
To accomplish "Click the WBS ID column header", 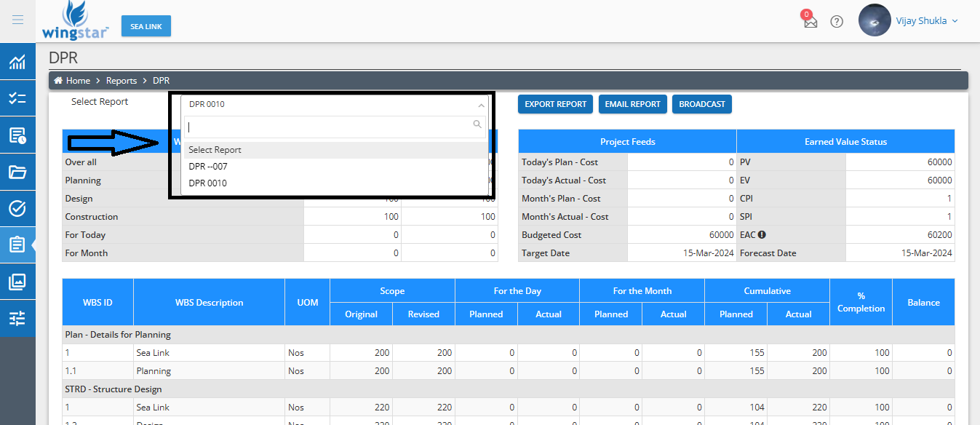I will pos(97,302).
